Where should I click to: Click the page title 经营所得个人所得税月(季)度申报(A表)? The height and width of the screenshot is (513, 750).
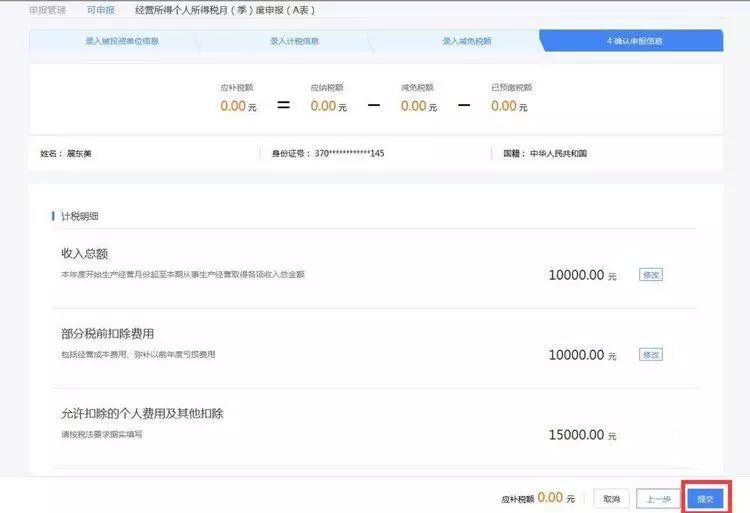225,10
